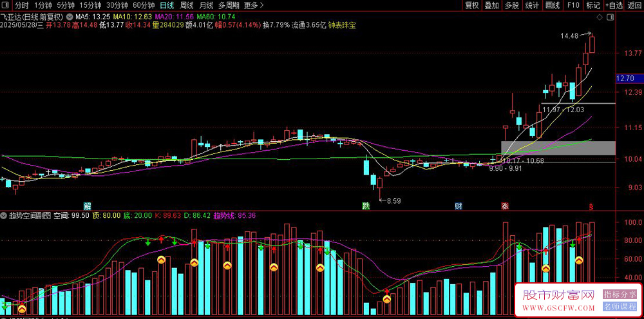The image size is (644, 319).
Task: Switch to the 30分钟 period
Action: click(x=117, y=5)
